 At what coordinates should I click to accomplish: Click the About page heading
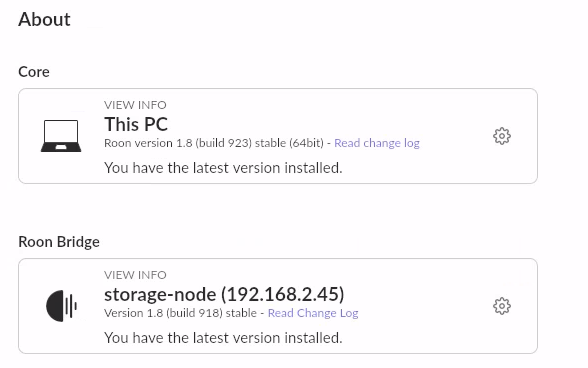[44, 19]
